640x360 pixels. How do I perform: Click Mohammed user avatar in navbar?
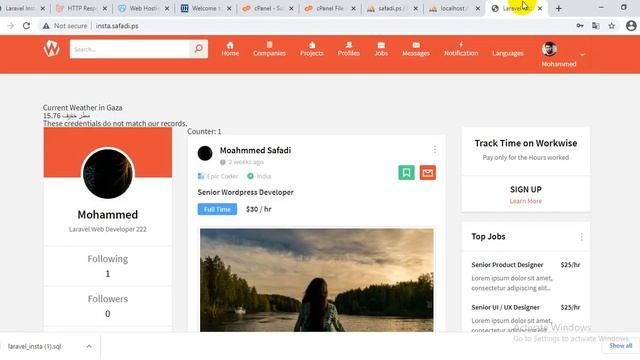pyautogui.click(x=549, y=49)
